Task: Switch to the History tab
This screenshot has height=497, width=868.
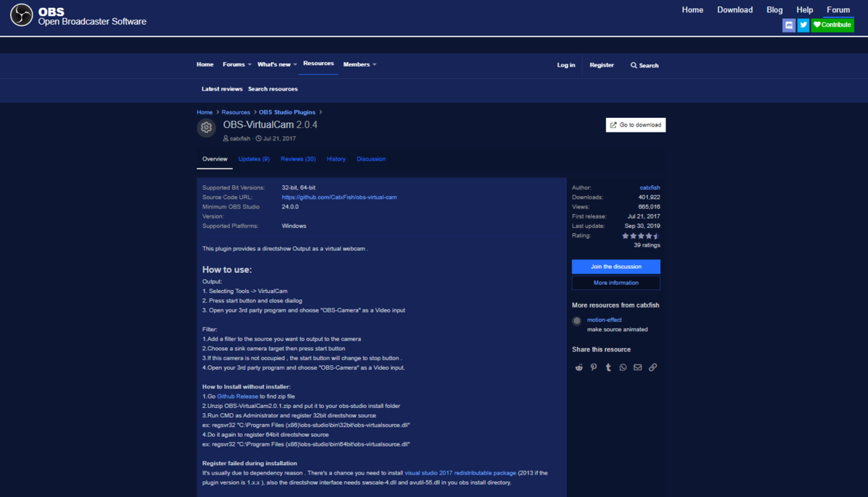Action: [x=336, y=158]
